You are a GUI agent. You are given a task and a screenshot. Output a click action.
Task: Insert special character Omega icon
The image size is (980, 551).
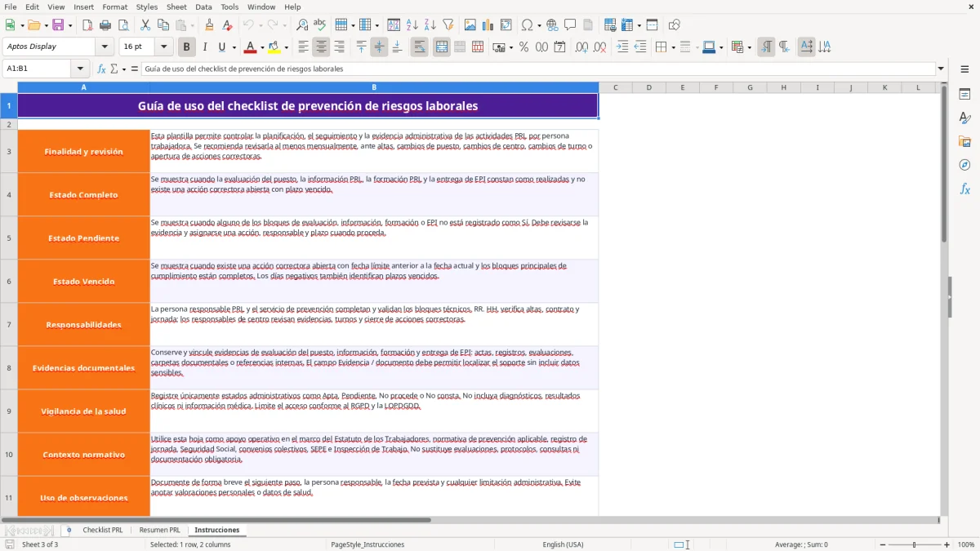(528, 25)
